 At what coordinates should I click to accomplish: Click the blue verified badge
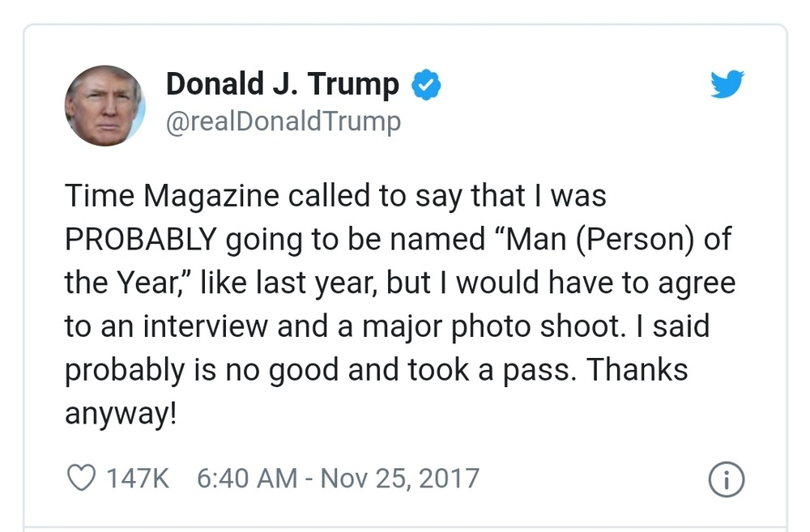(x=427, y=84)
